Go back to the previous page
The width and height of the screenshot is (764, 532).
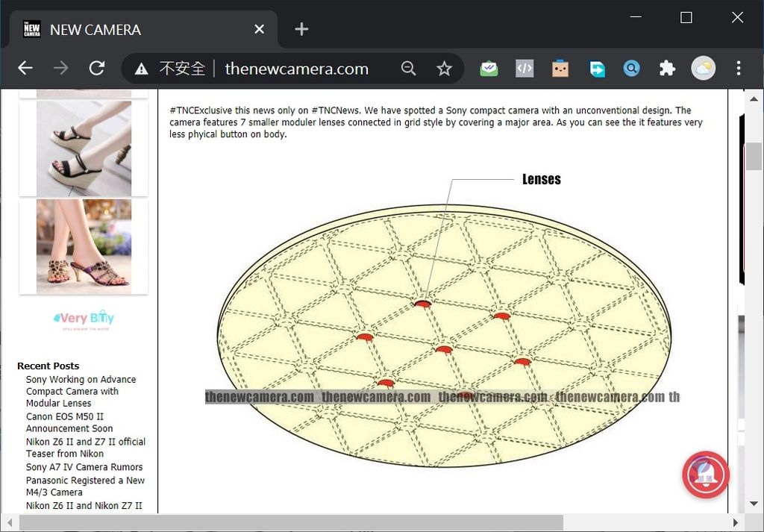point(25,68)
